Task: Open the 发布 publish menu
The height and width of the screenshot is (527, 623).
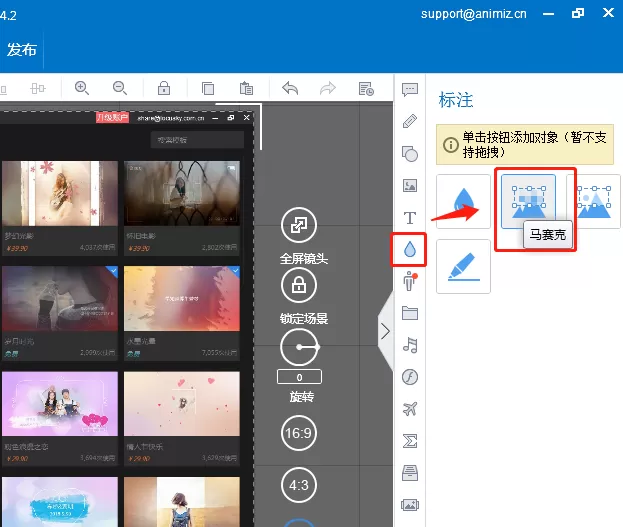Action: 21,50
